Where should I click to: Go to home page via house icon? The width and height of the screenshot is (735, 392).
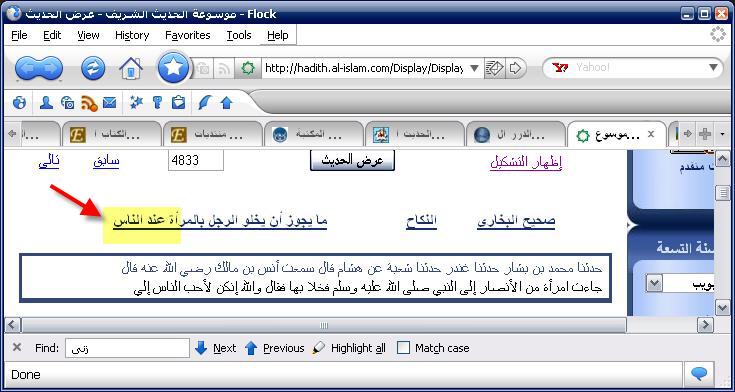point(131,68)
